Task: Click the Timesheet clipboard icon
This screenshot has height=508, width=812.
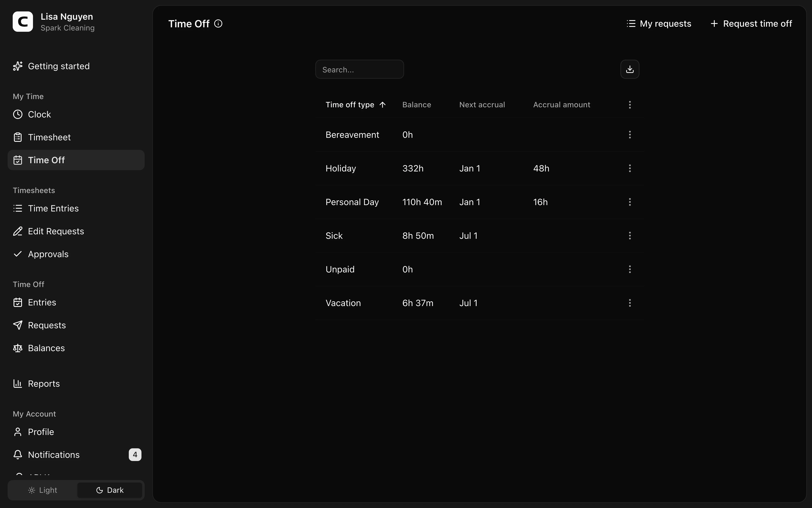Action: pos(18,137)
